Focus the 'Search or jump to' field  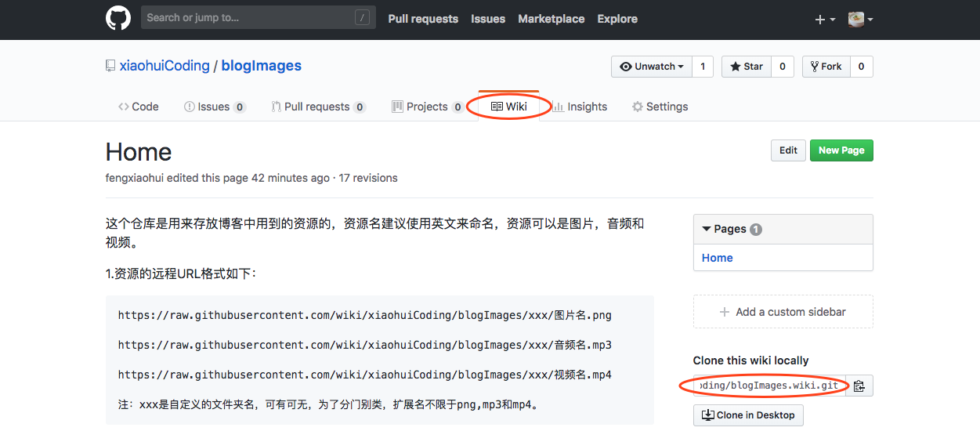click(x=259, y=17)
